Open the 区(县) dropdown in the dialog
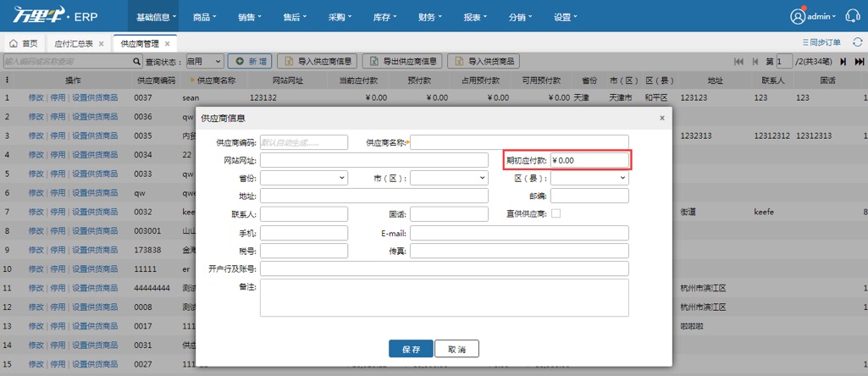The height and width of the screenshot is (376, 868). pos(589,178)
